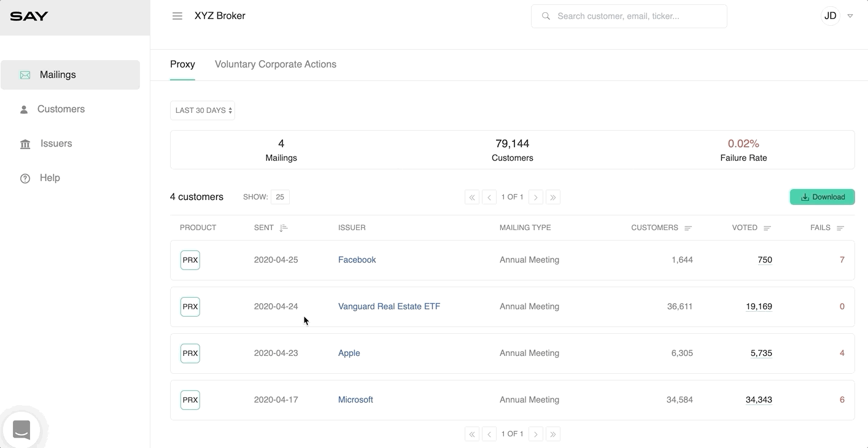The image size is (868, 448).
Task: Click PRX badge in Vanguard row
Action: [x=190, y=307]
